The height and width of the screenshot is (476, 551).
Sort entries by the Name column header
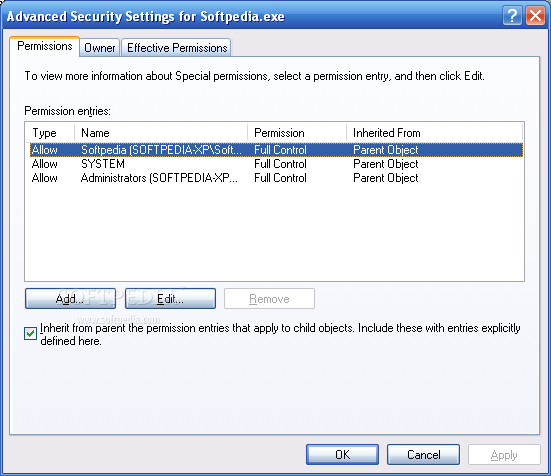tap(161, 133)
